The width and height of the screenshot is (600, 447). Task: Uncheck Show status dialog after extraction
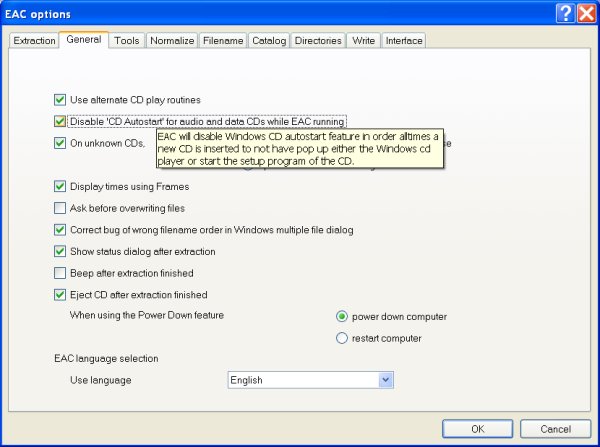pyautogui.click(x=60, y=251)
